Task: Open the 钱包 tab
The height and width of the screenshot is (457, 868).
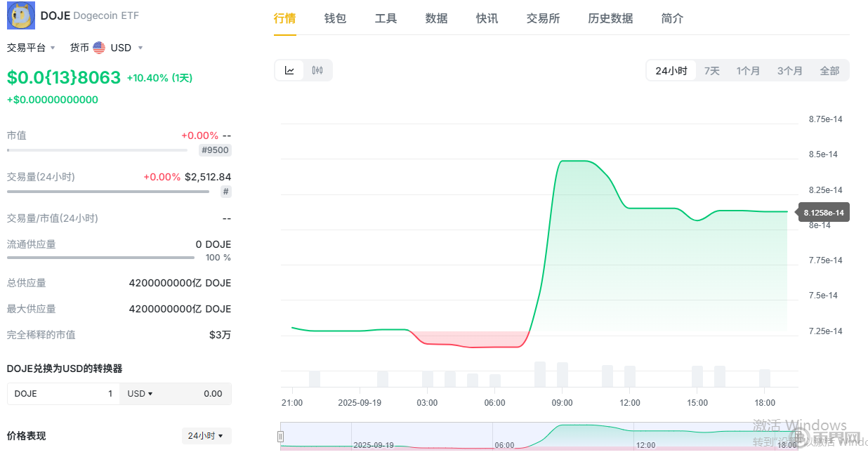Action: (x=335, y=19)
